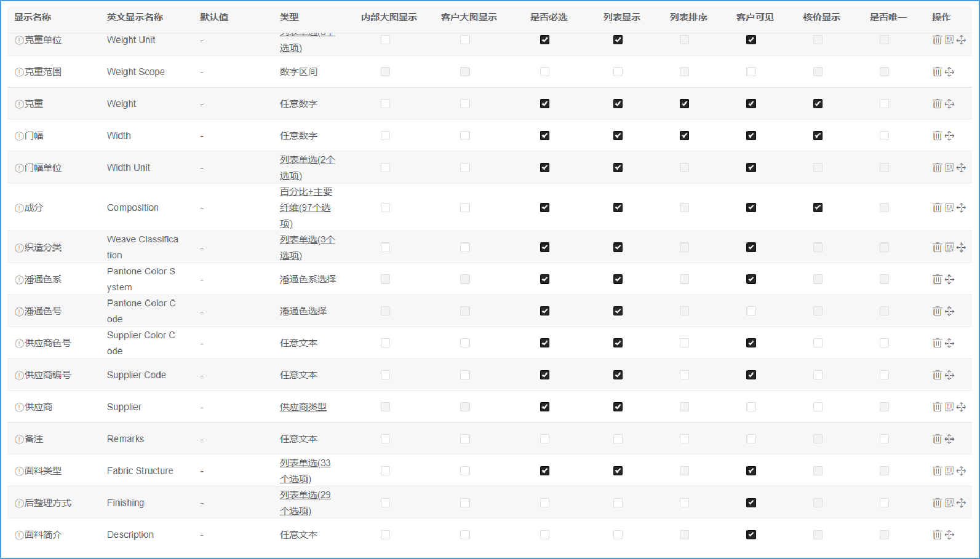Click the trash icon in Supplier Code row
This screenshot has width=980, height=559.
point(937,375)
